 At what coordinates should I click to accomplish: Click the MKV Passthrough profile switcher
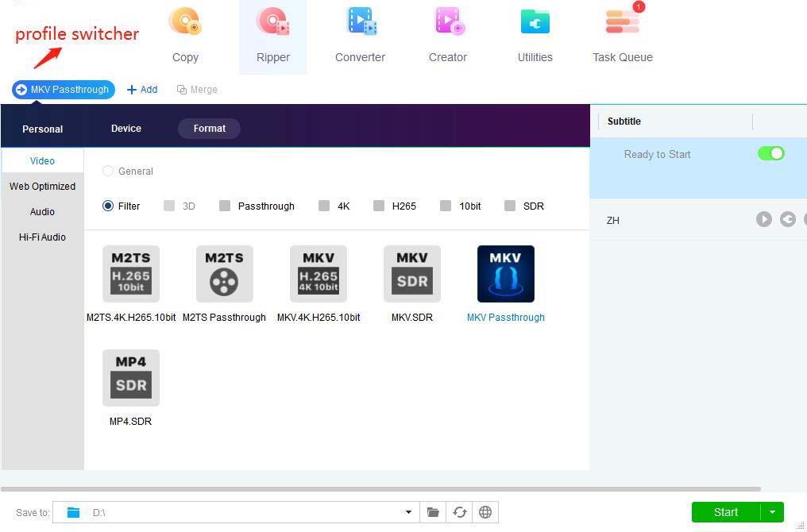pos(64,90)
